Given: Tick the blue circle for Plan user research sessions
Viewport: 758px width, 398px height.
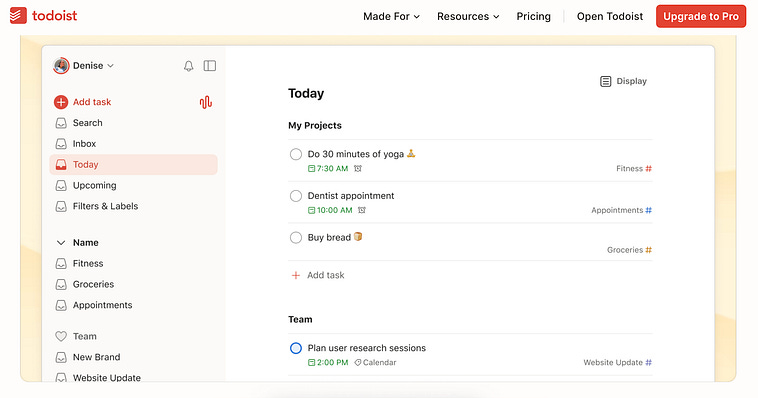Looking at the screenshot, I should click(x=296, y=348).
